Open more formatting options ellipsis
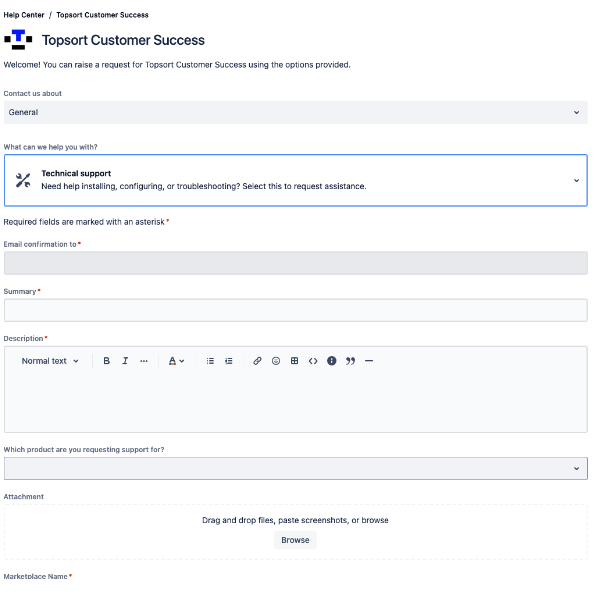This screenshot has width=599, height=598. pos(144,361)
